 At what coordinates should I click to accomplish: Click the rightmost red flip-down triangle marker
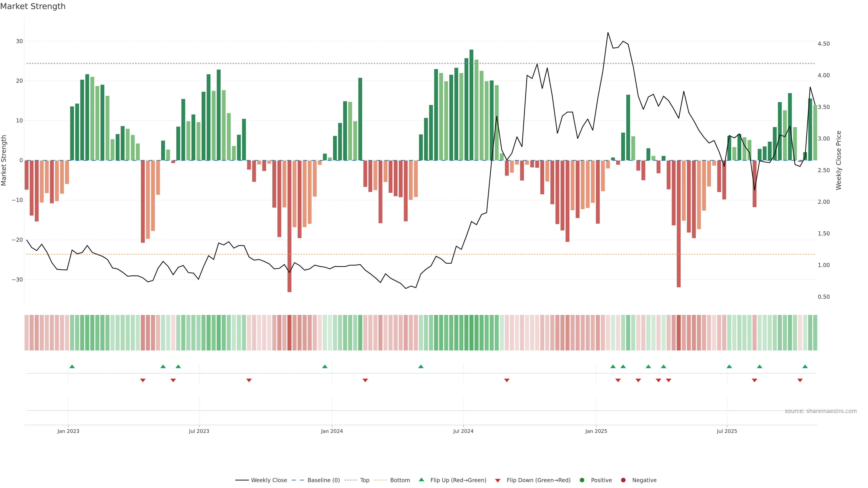pos(800,380)
